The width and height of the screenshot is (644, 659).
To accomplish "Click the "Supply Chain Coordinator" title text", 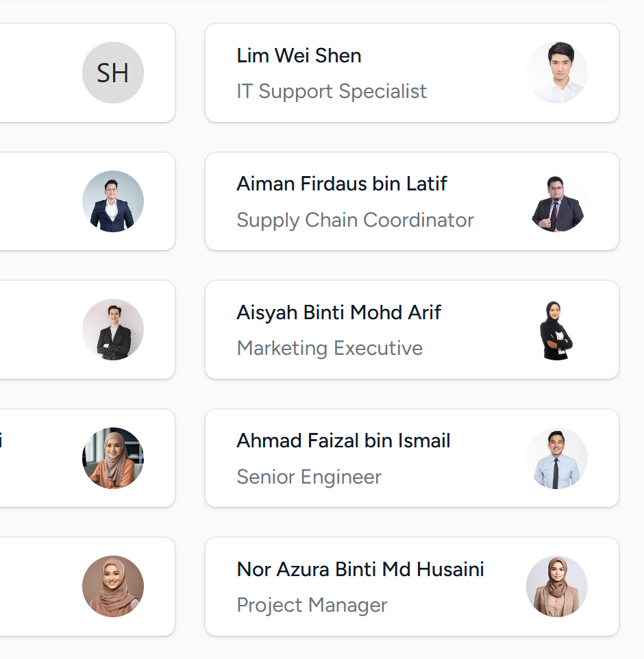I will click(355, 220).
